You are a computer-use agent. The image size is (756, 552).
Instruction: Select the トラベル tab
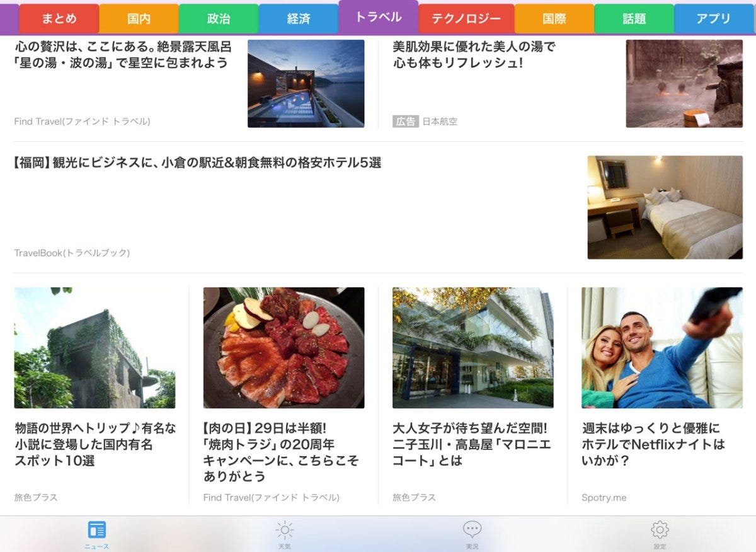click(x=378, y=17)
